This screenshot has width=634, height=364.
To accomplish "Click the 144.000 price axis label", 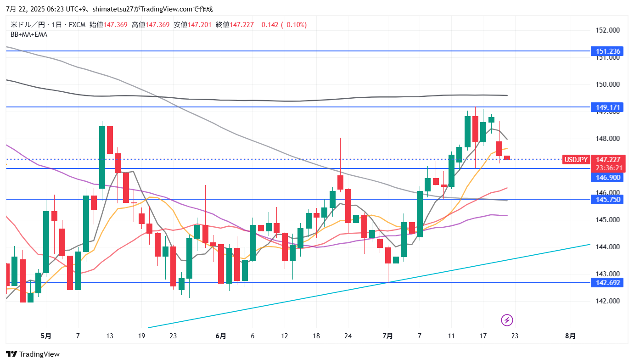I will (x=608, y=247).
